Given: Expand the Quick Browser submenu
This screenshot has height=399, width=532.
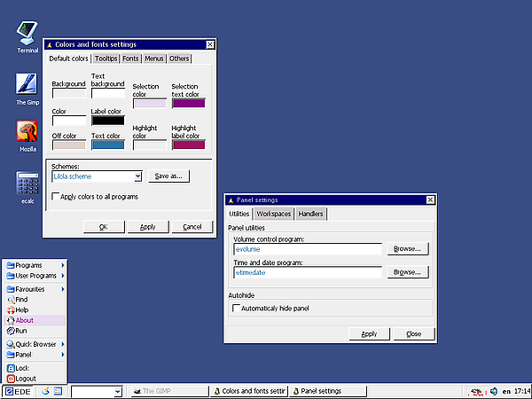Looking at the screenshot, I should pyautogui.click(x=35, y=344).
